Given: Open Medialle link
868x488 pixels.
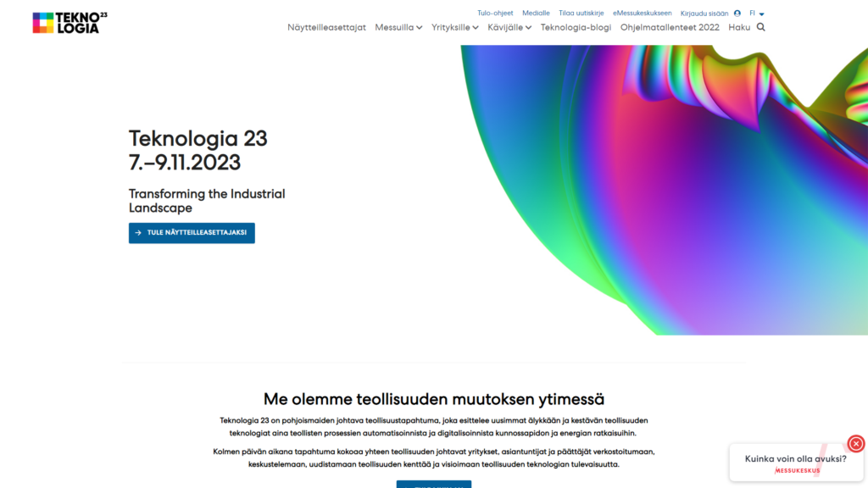Looking at the screenshot, I should point(536,14).
